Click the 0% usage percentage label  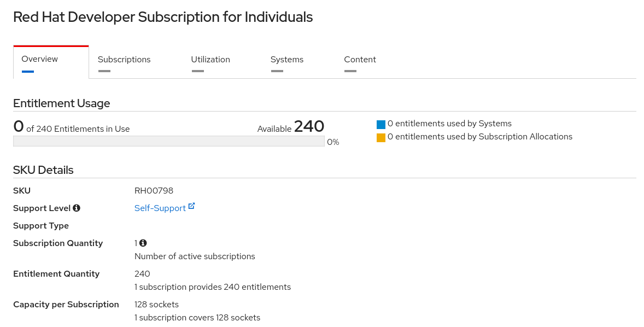[333, 142]
